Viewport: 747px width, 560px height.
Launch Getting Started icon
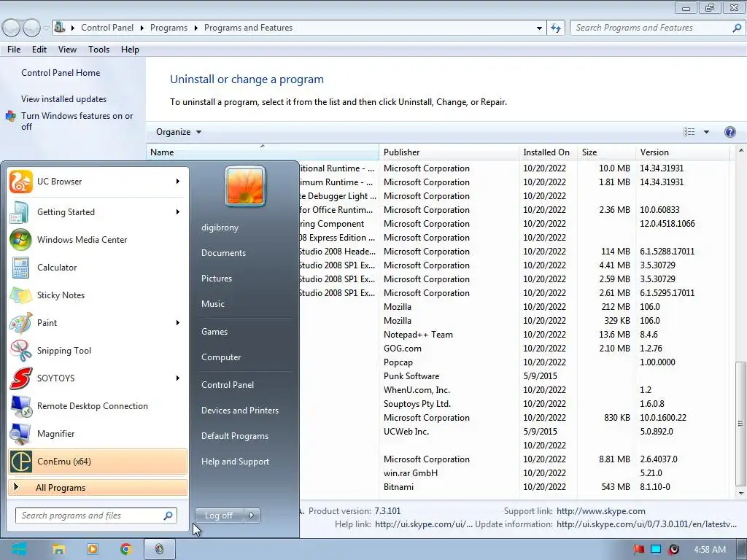click(x=20, y=212)
